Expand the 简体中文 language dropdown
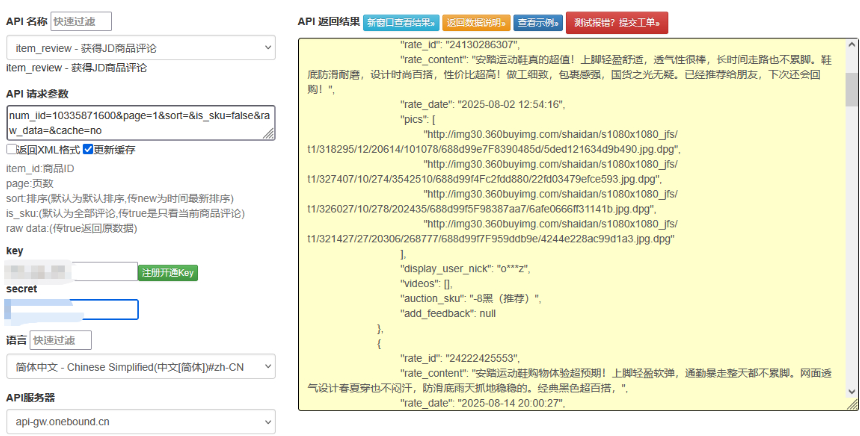Viewport: 860px width, 436px height. click(140, 367)
